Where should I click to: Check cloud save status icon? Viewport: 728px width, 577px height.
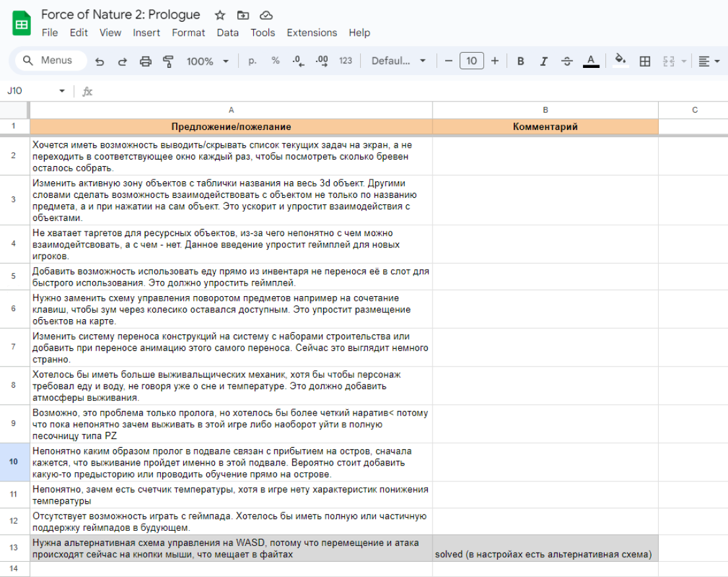(266, 15)
